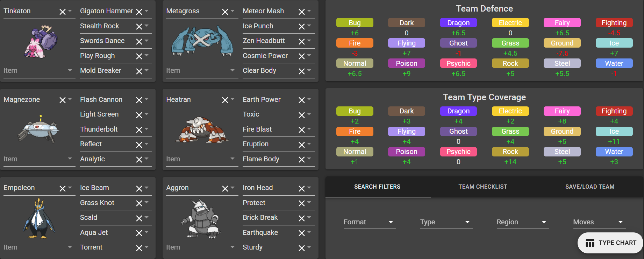Screen dimensions: 644x259
Task: Clear the Empoleon Pokémon selection
Action: tap(63, 189)
